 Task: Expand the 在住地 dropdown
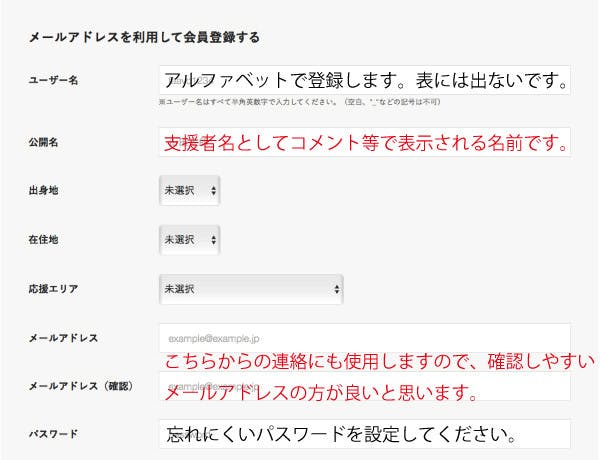189,239
